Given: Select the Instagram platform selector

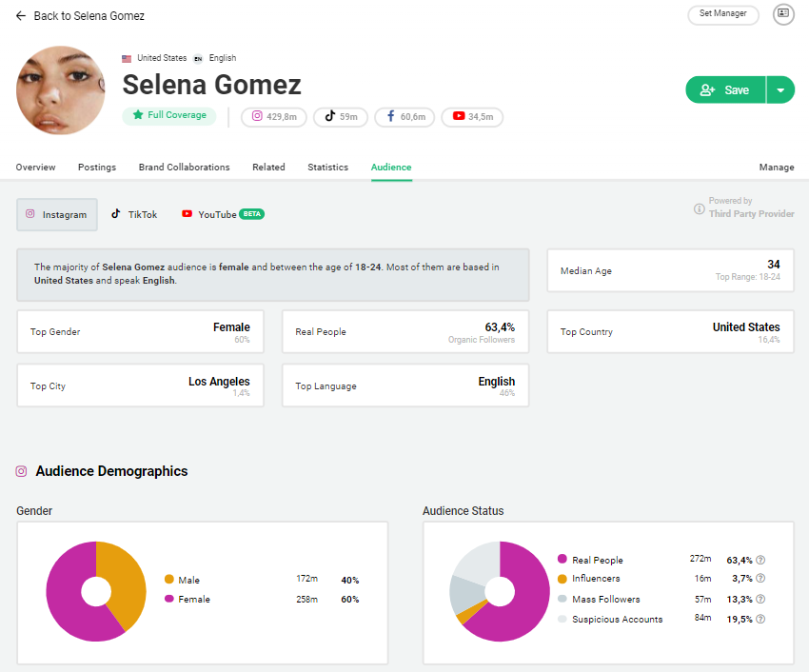Looking at the screenshot, I should click(56, 214).
